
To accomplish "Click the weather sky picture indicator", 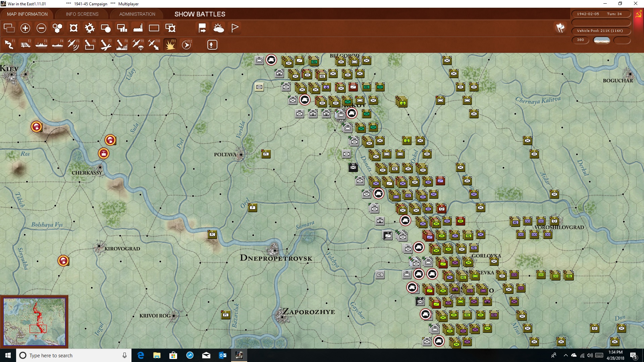I will (x=602, y=40).
